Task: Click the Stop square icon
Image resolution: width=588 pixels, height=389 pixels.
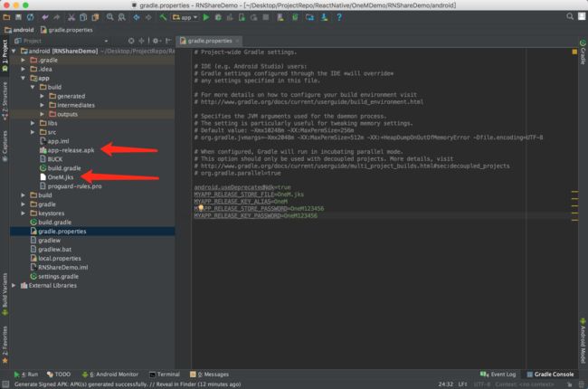Action: 266,17
